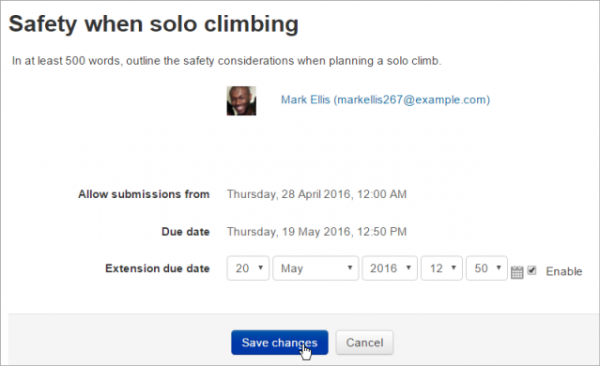Open the day dropdown showing 20
600x366 pixels.
248,268
